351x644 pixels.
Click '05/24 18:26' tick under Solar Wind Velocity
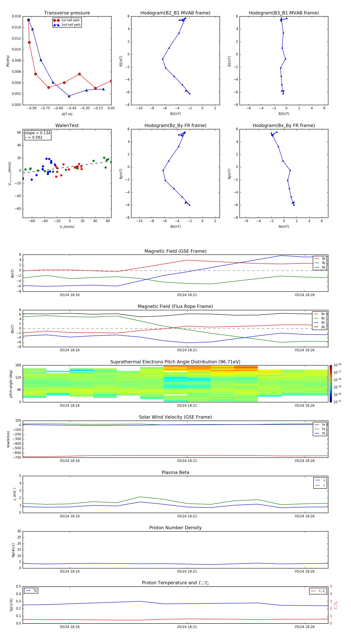[x=305, y=461]
